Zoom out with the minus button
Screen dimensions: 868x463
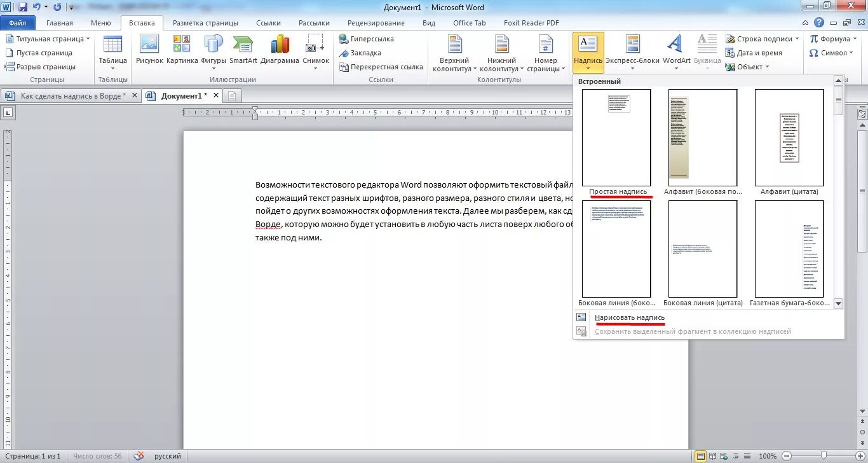click(787, 456)
